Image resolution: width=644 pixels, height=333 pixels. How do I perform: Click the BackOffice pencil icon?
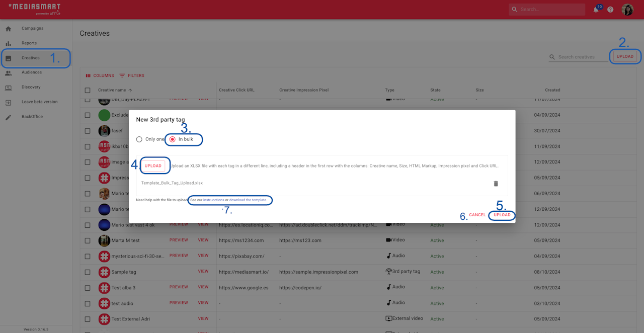click(8, 117)
